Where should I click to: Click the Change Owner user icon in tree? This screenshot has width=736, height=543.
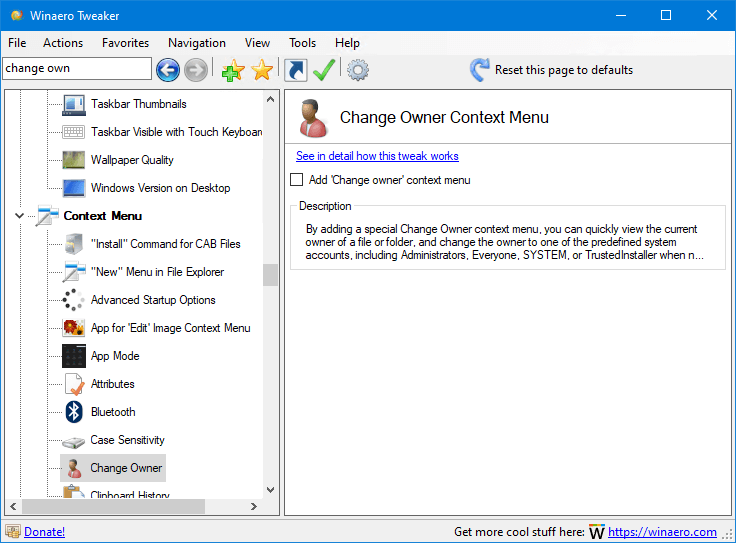[74, 468]
